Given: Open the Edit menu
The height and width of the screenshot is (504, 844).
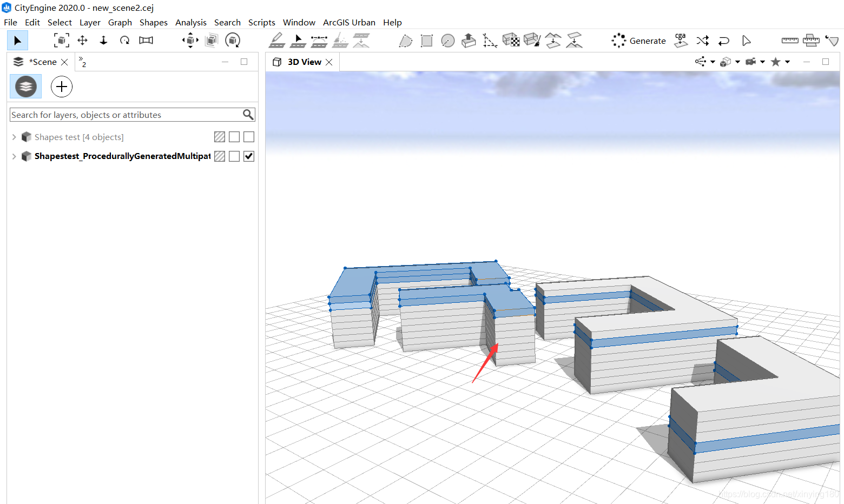Looking at the screenshot, I should [x=32, y=23].
